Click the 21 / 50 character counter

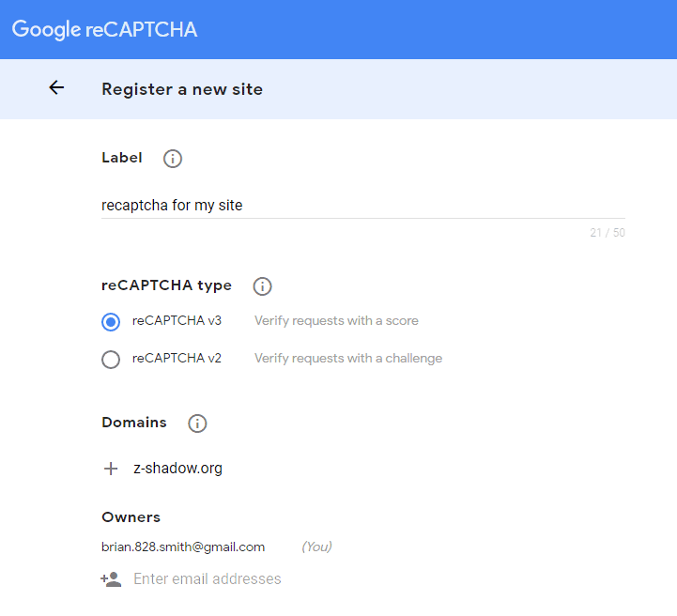click(607, 233)
